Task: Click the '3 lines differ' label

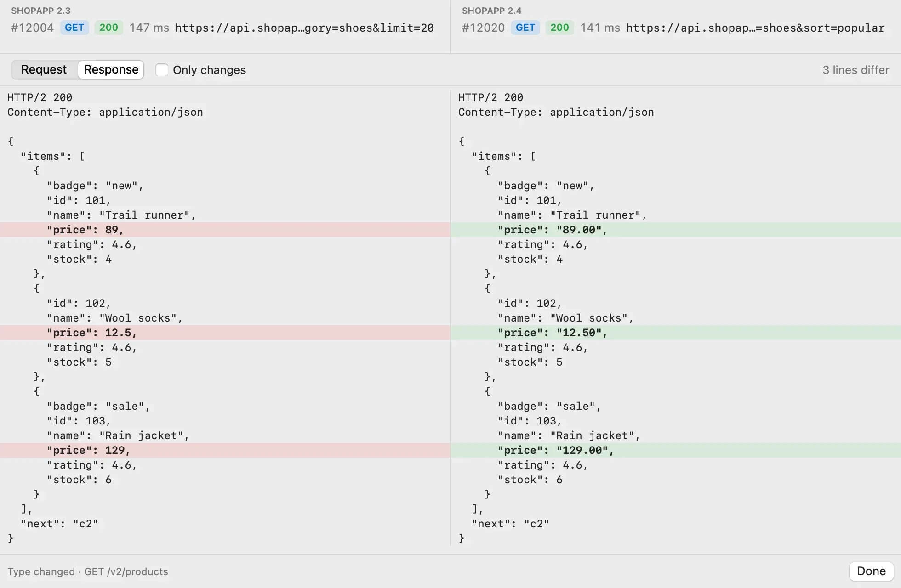Action: (x=856, y=70)
